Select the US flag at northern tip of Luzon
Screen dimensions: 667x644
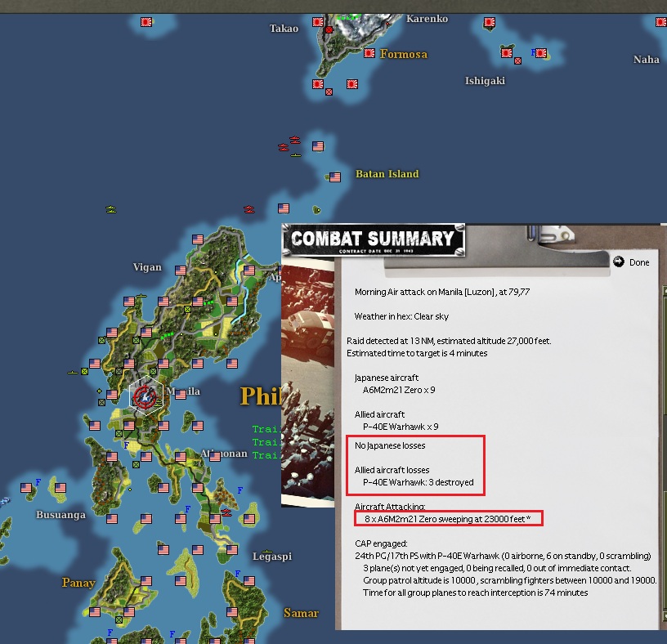(x=197, y=239)
